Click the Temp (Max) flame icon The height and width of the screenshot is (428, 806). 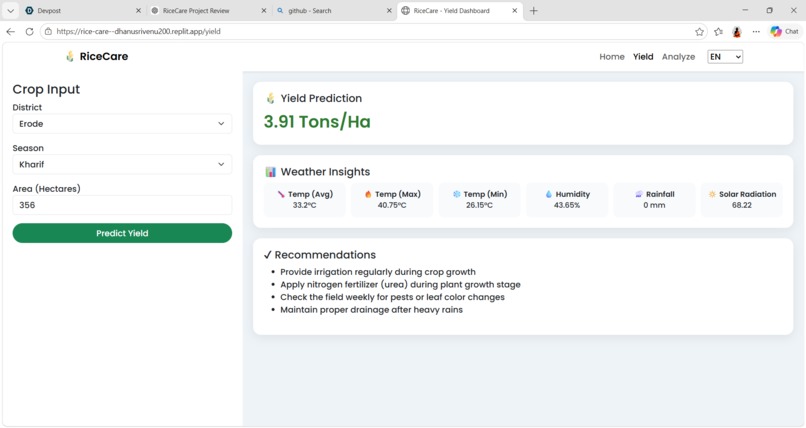[x=368, y=194]
